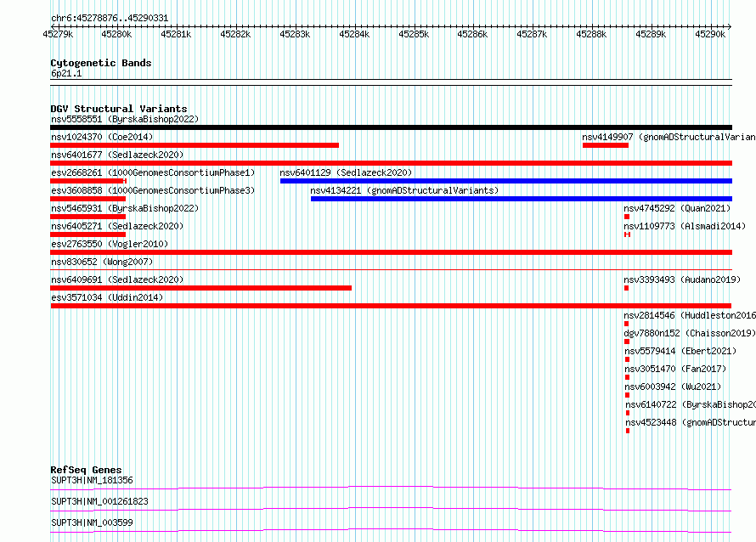Open SUPT3H|NM_003599 gene label

pos(92,522)
